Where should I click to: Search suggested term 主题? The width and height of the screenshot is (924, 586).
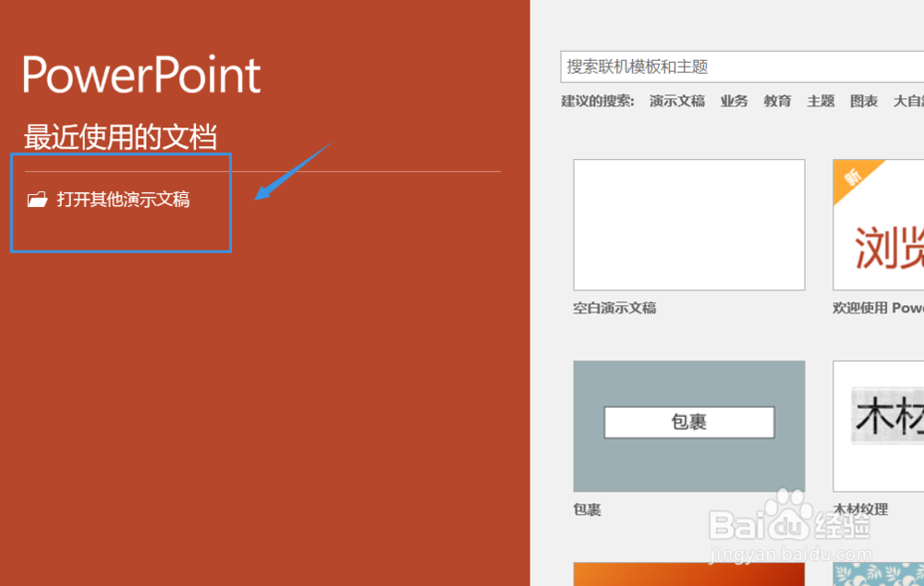coord(821,102)
